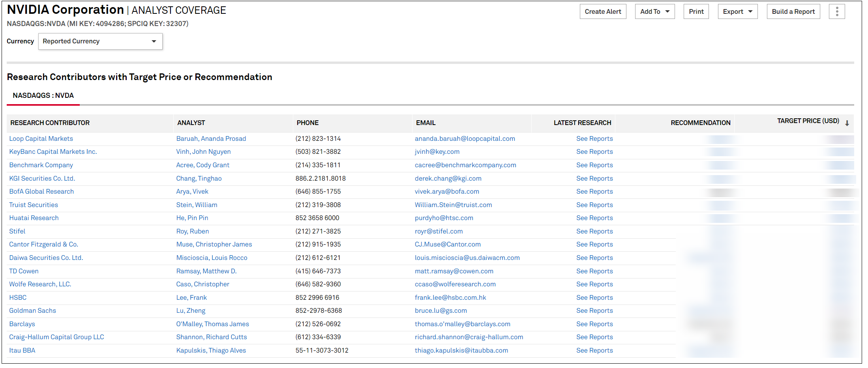Open See Reports for Stifel row
The image size is (868, 368).
[x=594, y=232]
